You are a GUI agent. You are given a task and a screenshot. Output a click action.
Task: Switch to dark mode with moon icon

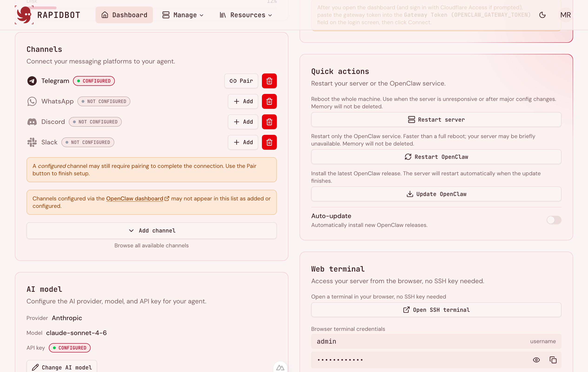[x=542, y=15]
